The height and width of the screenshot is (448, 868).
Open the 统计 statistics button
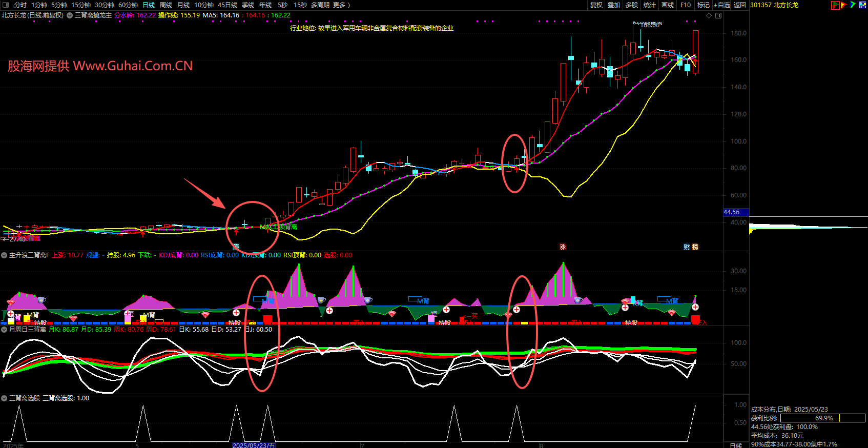coord(650,5)
